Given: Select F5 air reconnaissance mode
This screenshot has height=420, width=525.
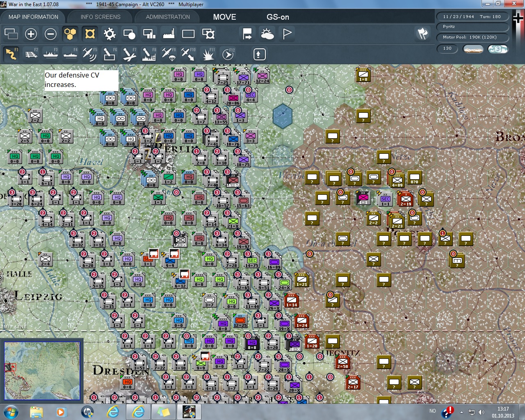Looking at the screenshot, I should click(89, 54).
